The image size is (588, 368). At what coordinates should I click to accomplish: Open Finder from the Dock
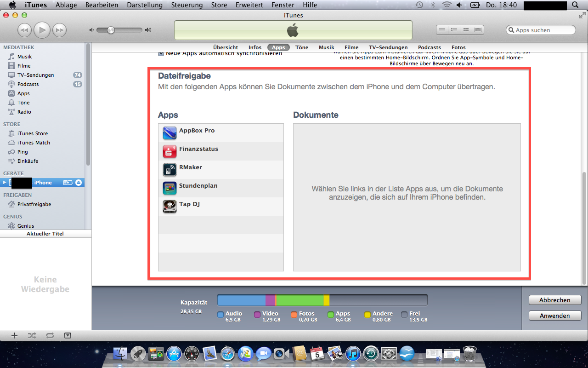pyautogui.click(x=121, y=353)
